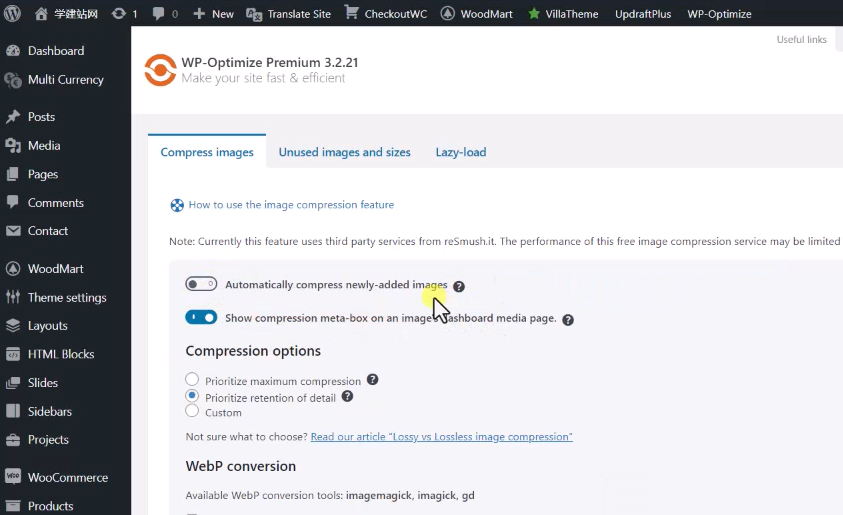Screen dimensions: 843x515
Task: Open Theme settings label in sidebar
Action: [x=67, y=297]
